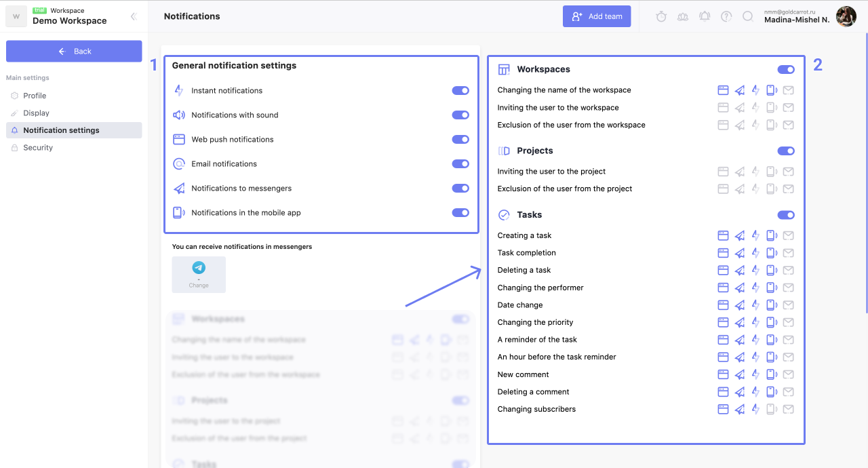Viewport: 868px width, 468px height.
Task: Go to Security settings
Action: coord(38,147)
